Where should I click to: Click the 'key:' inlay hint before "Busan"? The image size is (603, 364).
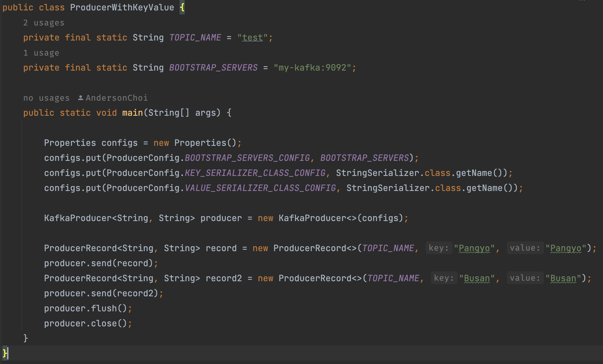(x=444, y=278)
